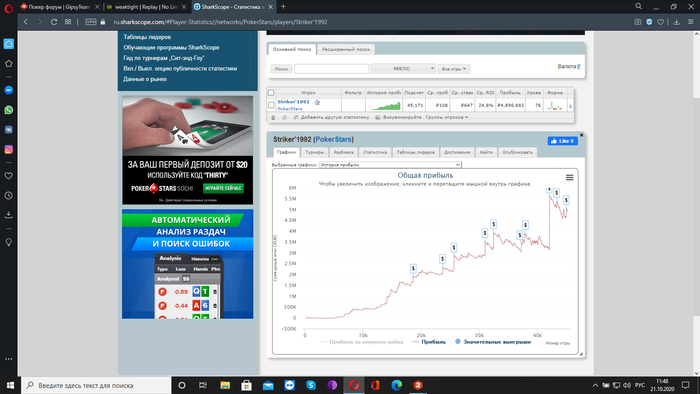Reload the SharkScope page
The image size is (700, 394).
[x=54, y=22]
